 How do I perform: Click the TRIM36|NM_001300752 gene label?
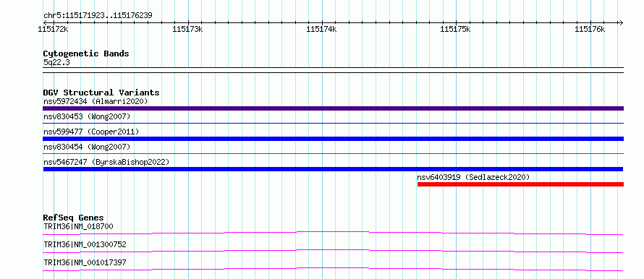[85, 244]
